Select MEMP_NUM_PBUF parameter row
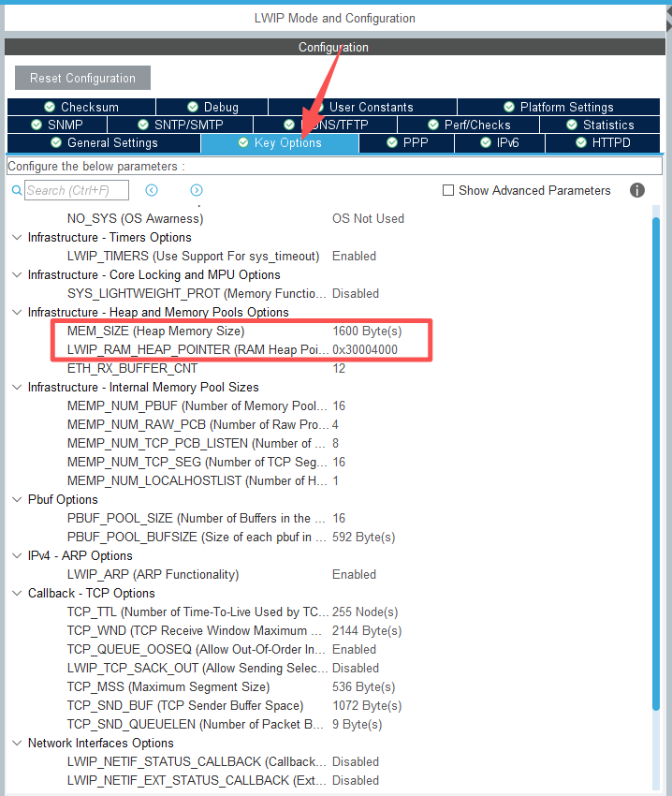The height and width of the screenshot is (796, 672). pos(206,405)
